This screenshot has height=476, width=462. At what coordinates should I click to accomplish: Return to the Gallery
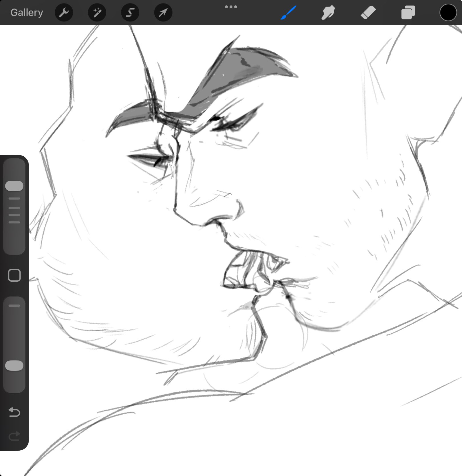click(27, 13)
